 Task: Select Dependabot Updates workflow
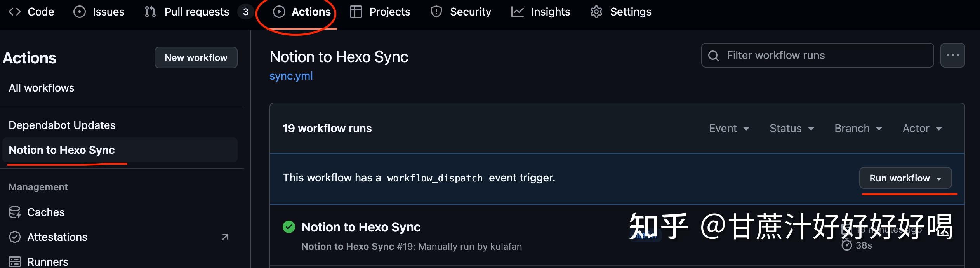click(x=62, y=125)
